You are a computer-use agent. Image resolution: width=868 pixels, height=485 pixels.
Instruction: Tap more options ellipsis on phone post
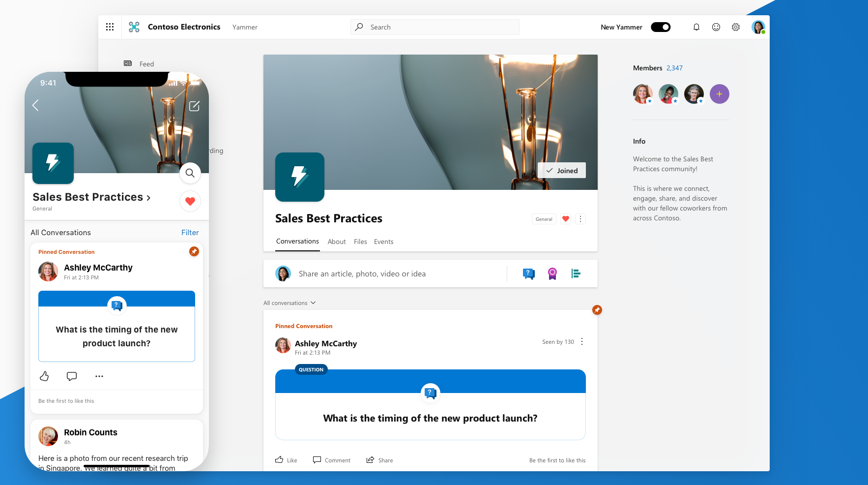point(99,376)
